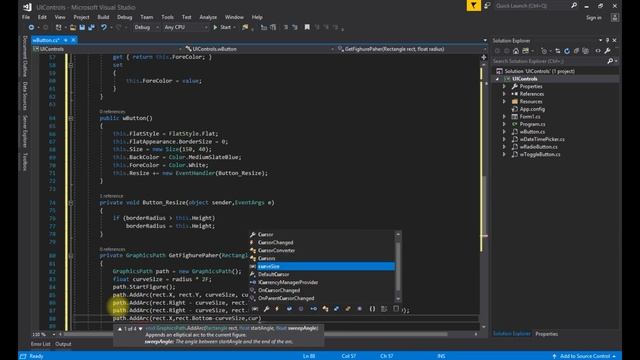640x360 pixels.
Task: Expand the wToggleButton.cs node arrow
Action: pos(504,154)
